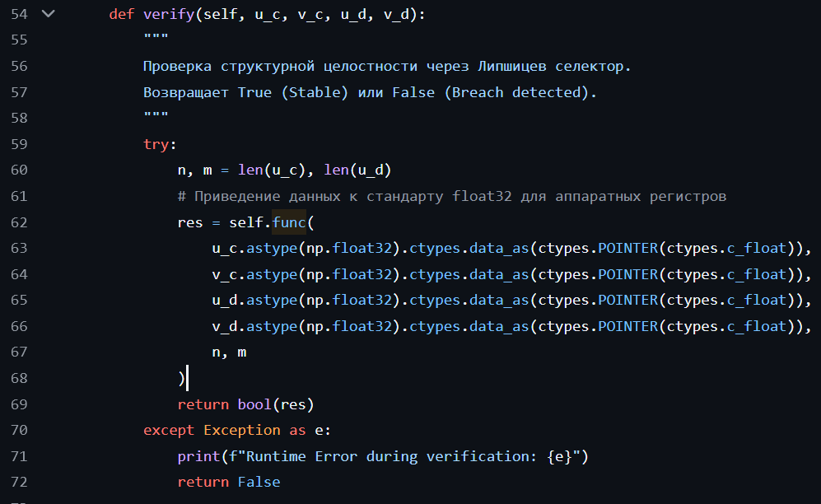Click the highlighted func token
821x504 pixels.
(289, 222)
